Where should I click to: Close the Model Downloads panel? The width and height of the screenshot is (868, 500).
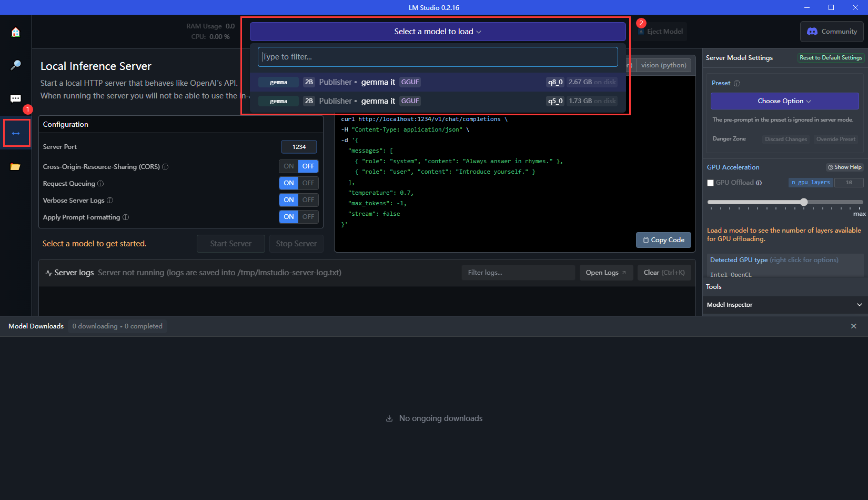853,326
